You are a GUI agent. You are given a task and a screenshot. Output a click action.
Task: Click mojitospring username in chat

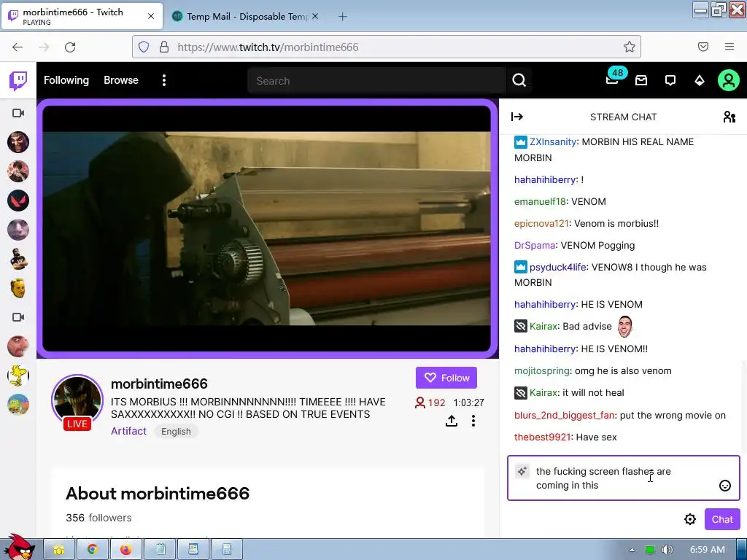click(x=542, y=370)
